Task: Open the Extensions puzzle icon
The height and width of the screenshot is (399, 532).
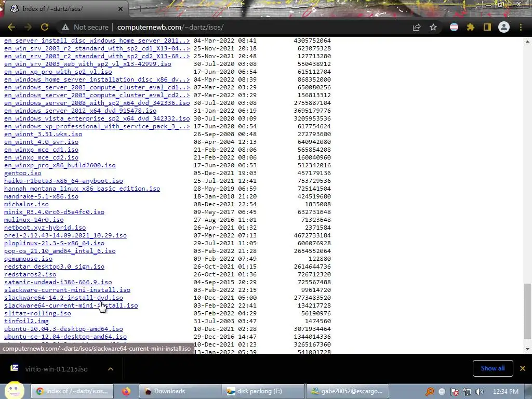Action: 471,27
